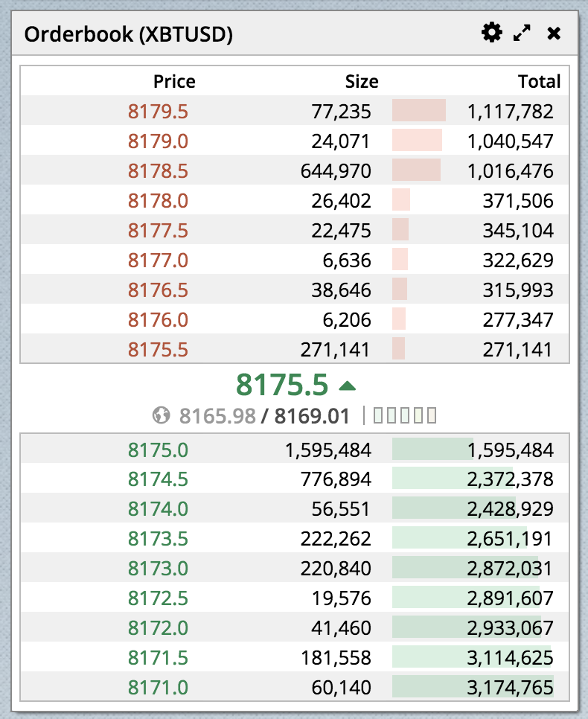Viewport: 588px width, 719px height.
Task: Click total 2,651,191
Action: point(510,539)
